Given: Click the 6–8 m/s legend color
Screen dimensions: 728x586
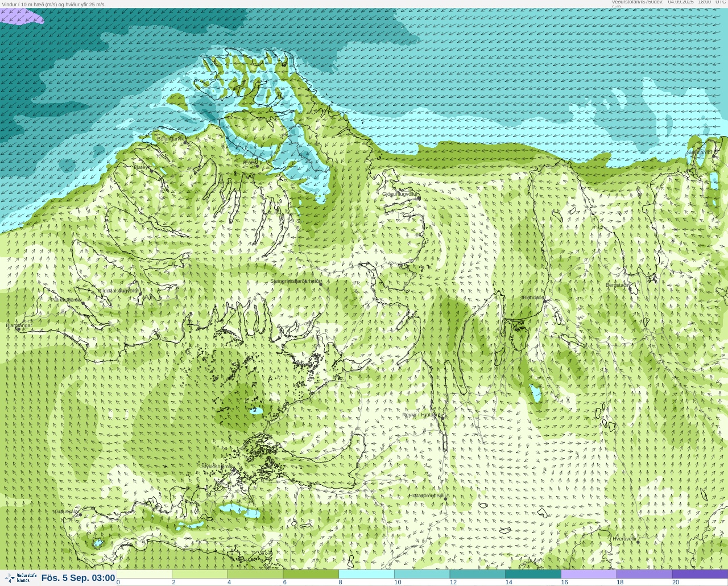Looking at the screenshot, I should [x=311, y=574].
